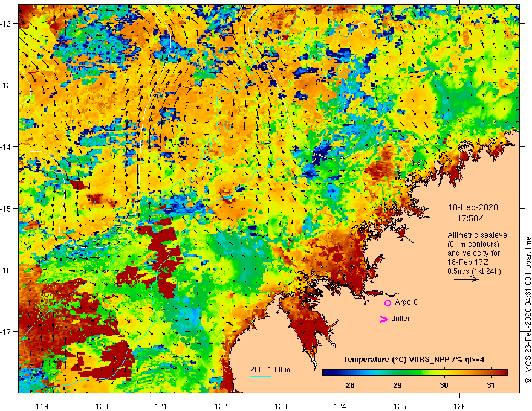Click the longitude label 125
The width and height of the screenshot is (532, 411).
point(400,406)
